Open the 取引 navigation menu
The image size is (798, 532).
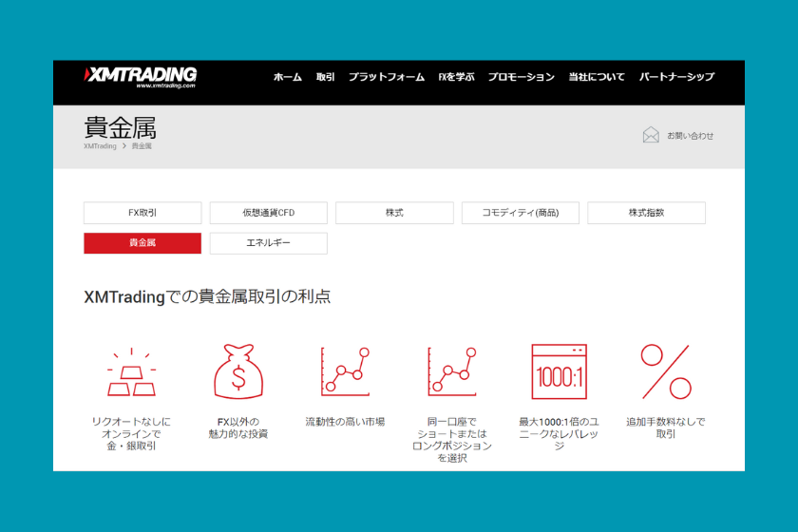point(325,77)
